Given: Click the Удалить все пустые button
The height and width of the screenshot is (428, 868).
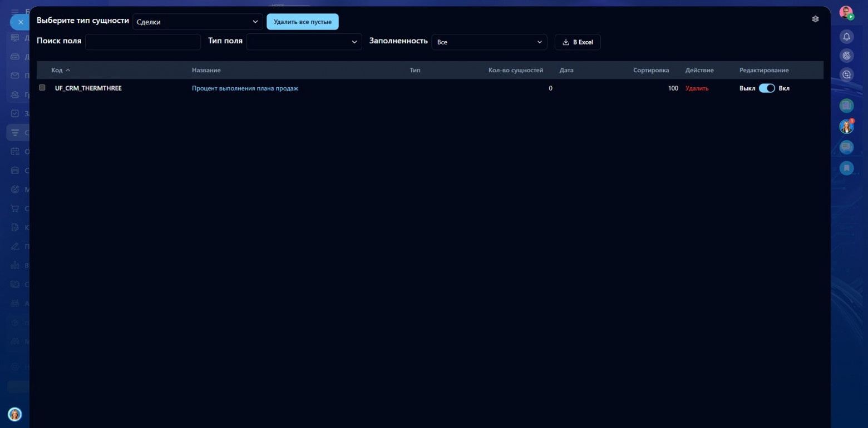Looking at the screenshot, I should tap(303, 22).
